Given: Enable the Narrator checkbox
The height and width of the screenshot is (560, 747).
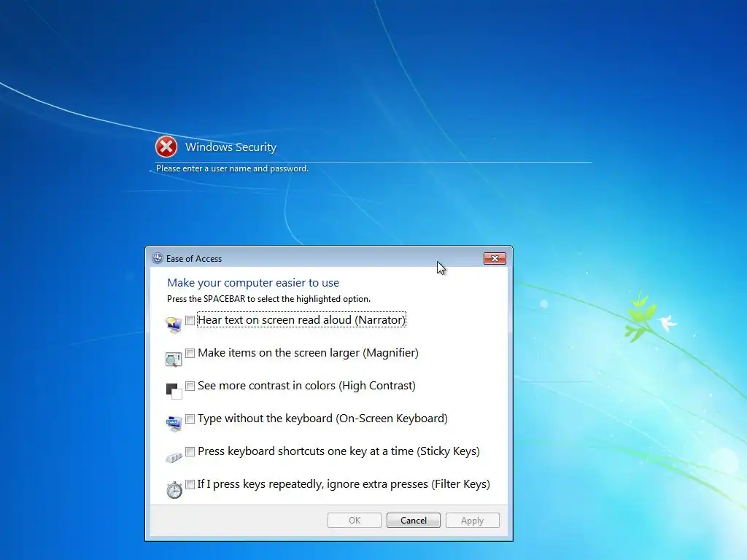Looking at the screenshot, I should tap(190, 320).
